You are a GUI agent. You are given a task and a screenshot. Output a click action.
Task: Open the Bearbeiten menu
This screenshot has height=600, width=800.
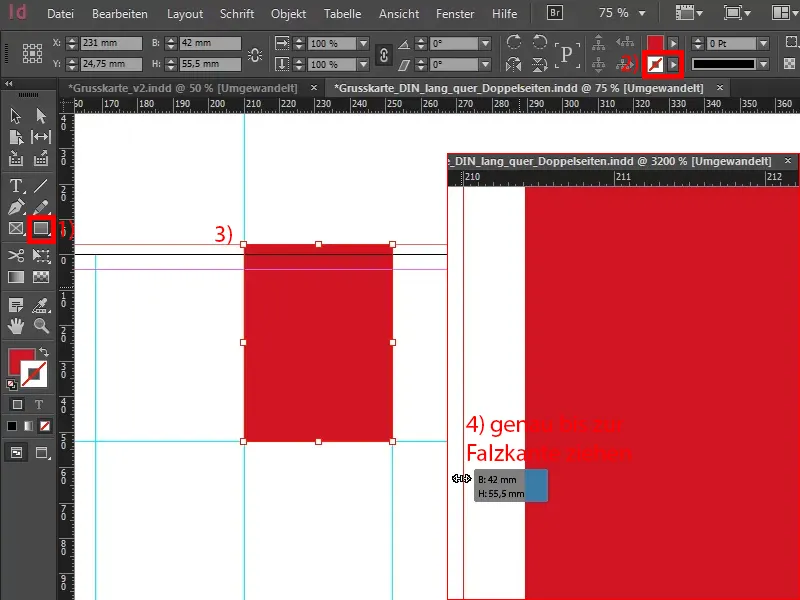tap(119, 14)
